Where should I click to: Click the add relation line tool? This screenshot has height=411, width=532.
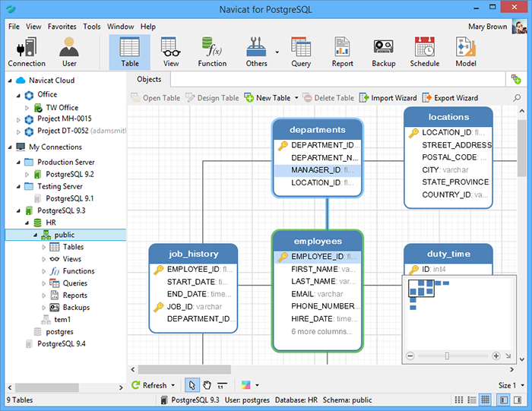tap(222, 385)
